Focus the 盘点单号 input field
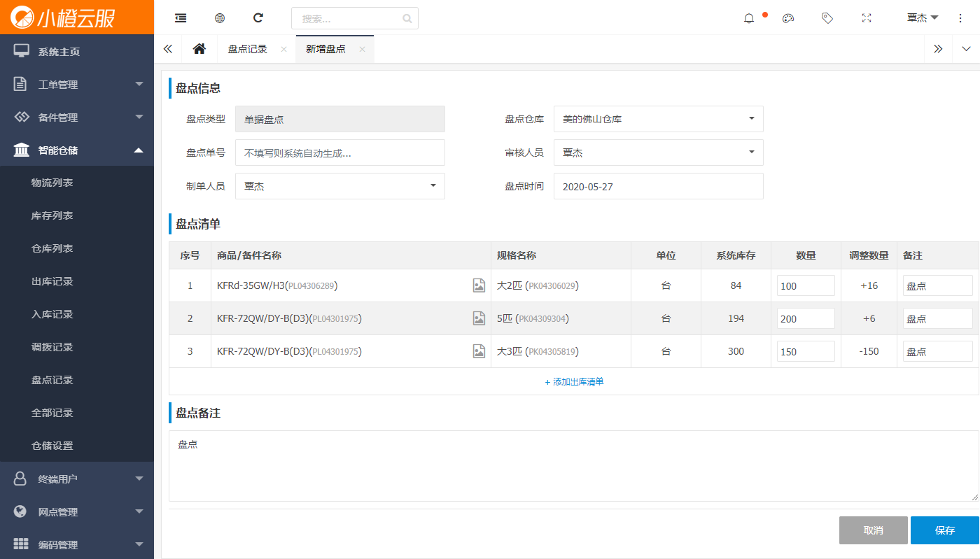The image size is (980, 559). click(340, 153)
